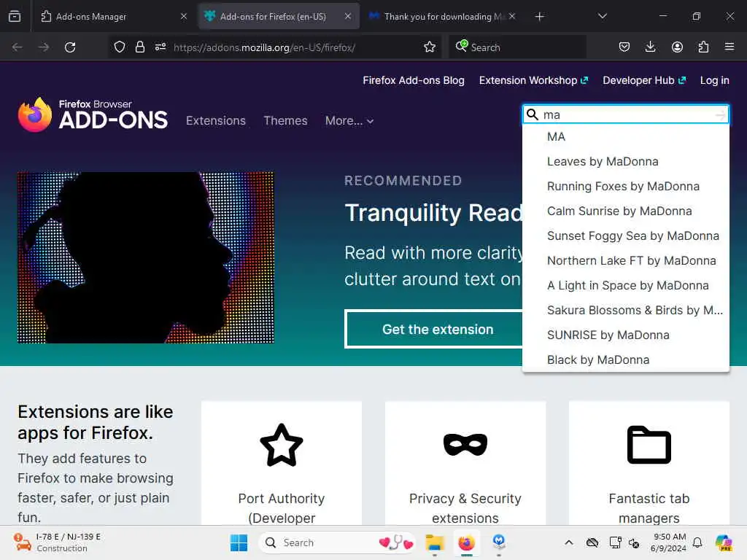Click the star icon on Port Authority card

282,445
